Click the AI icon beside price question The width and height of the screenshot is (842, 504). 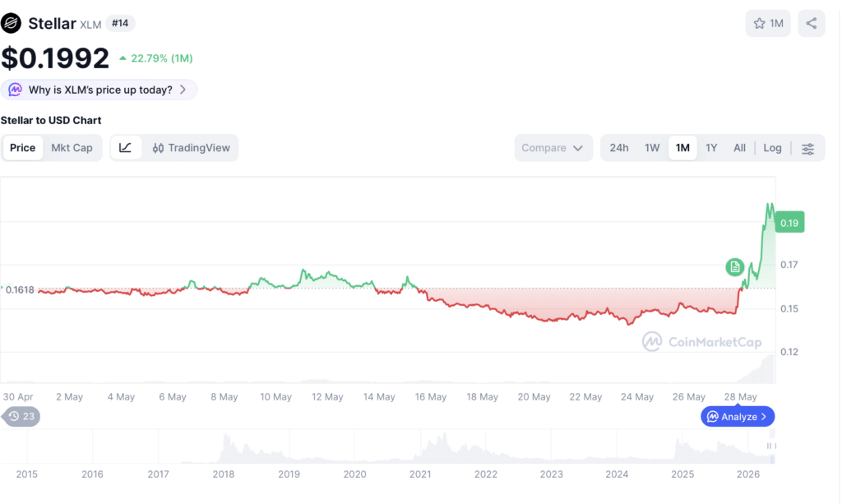(x=15, y=90)
